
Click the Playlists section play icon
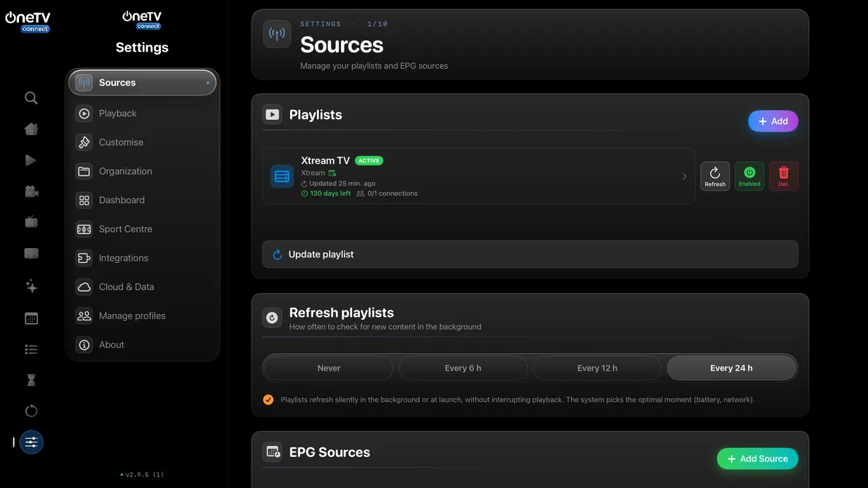coord(273,115)
